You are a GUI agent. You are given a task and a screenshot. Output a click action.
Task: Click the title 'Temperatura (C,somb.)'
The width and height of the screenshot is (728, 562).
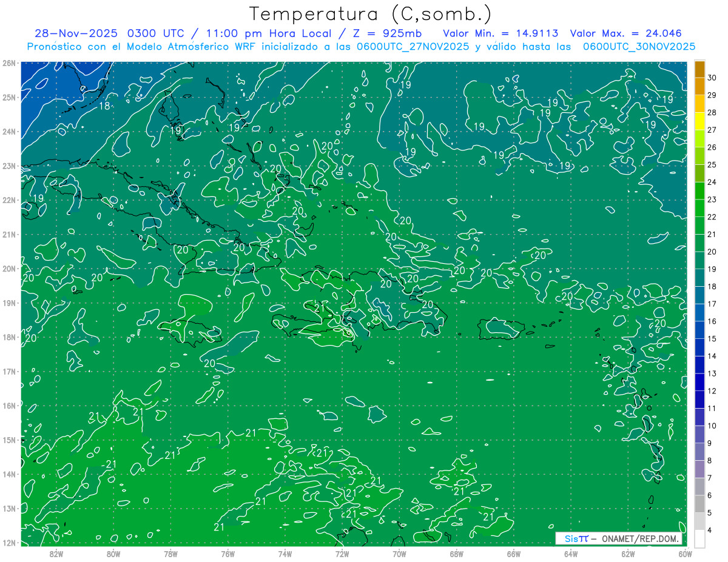coord(371,14)
